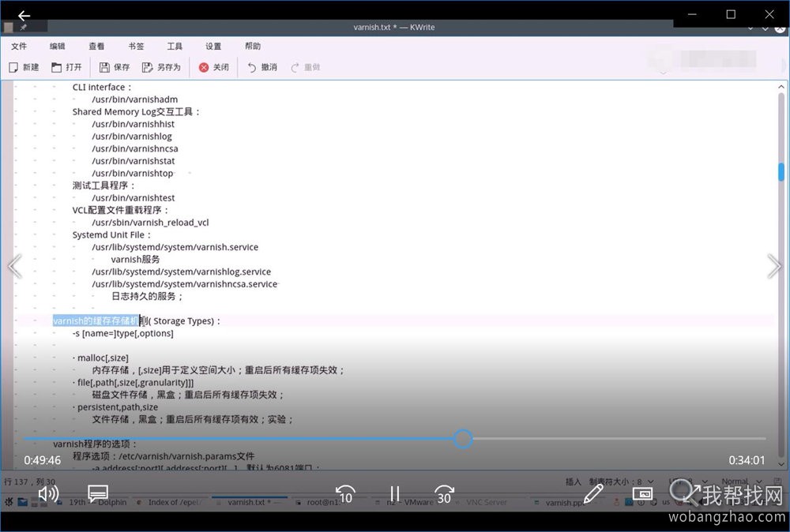Viewport: 790px width, 532px height.
Task: Toggle mini player view icon
Action: (642, 494)
